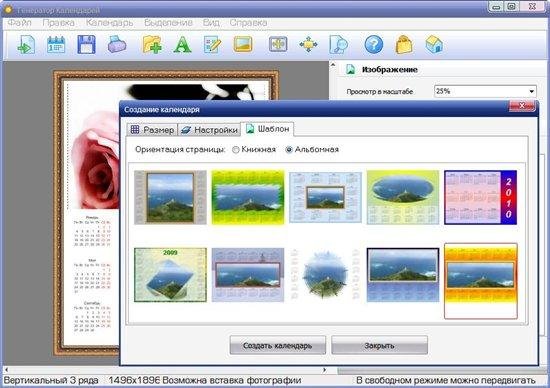The width and height of the screenshot is (550, 388).
Task: Click status text Вертикальный 3 ряда
Action: point(51,380)
